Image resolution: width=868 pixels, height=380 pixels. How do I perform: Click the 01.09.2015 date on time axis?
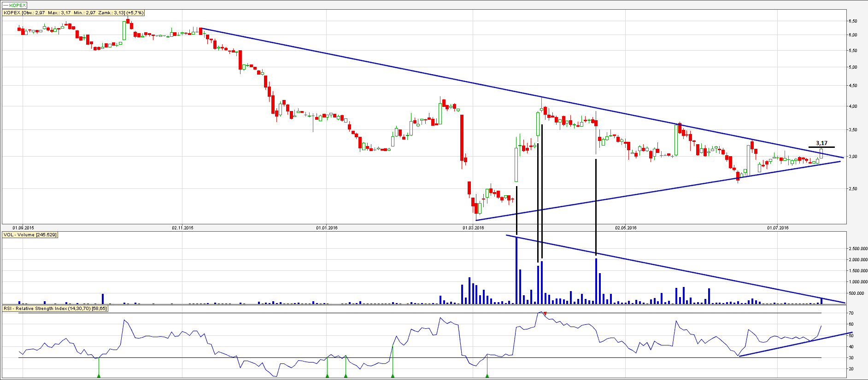tap(23, 228)
